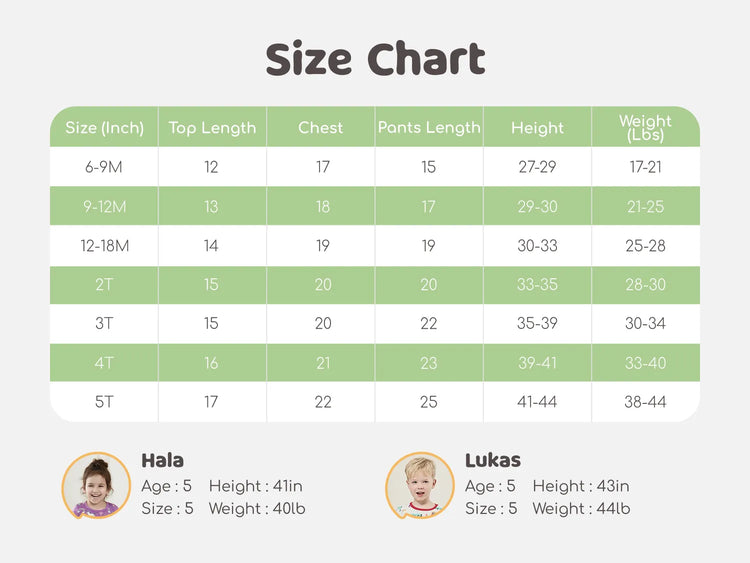Select the 2T size row label
Viewport: 750px width, 563px height.
pos(104,284)
